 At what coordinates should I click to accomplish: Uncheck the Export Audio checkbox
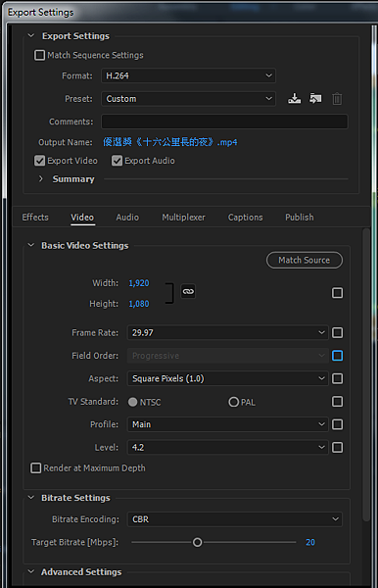pyautogui.click(x=117, y=161)
